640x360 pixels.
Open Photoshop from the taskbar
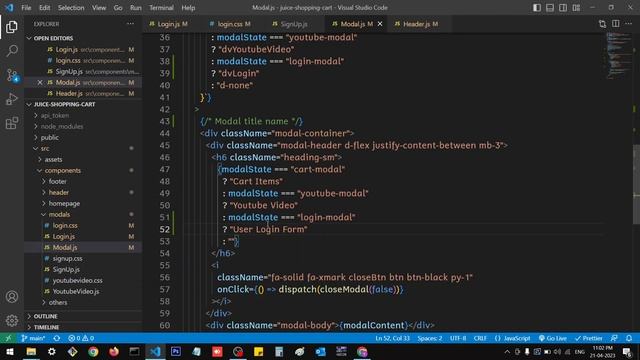(x=176, y=352)
